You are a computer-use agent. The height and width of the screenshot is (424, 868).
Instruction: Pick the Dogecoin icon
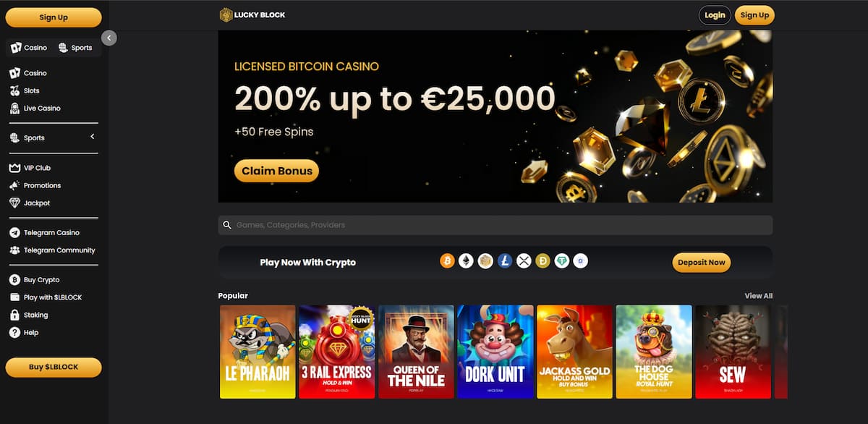(543, 261)
